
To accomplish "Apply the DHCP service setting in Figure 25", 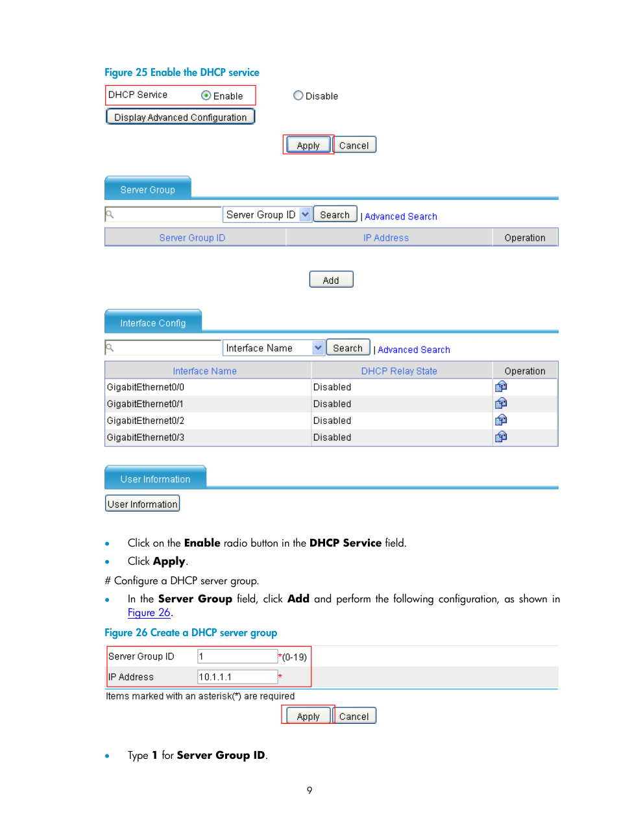I will click(x=308, y=145).
